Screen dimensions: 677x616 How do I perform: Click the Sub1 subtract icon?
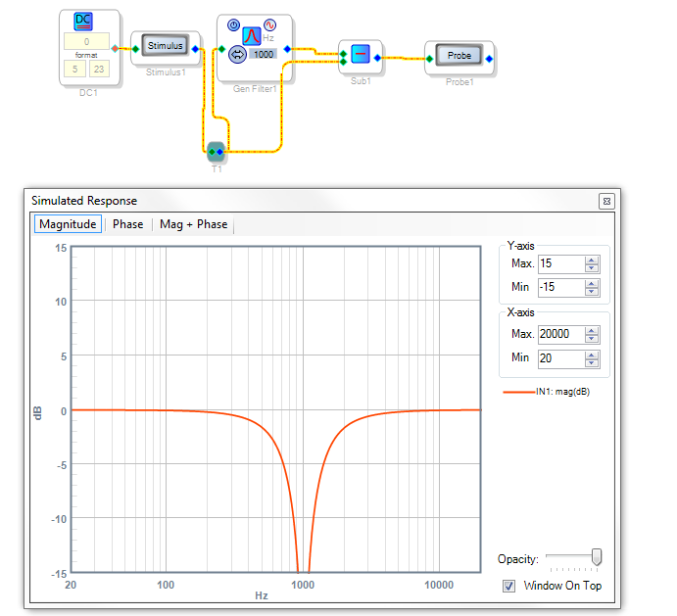click(x=361, y=54)
